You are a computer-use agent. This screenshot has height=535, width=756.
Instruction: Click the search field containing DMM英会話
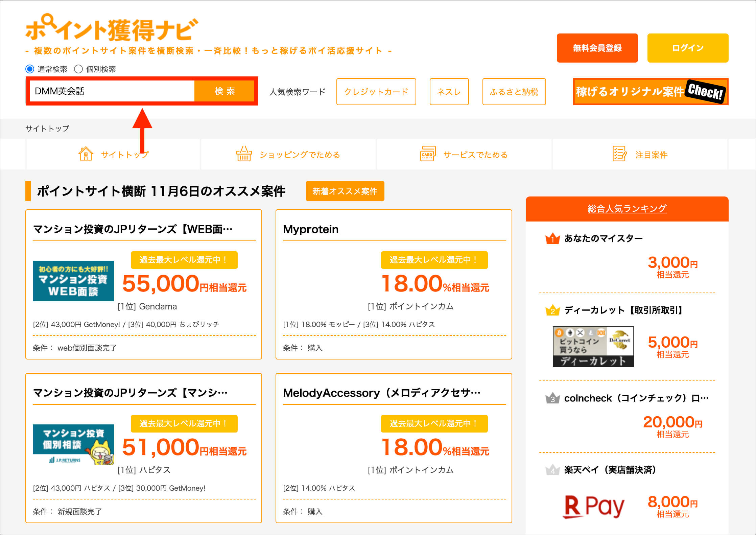tap(112, 91)
